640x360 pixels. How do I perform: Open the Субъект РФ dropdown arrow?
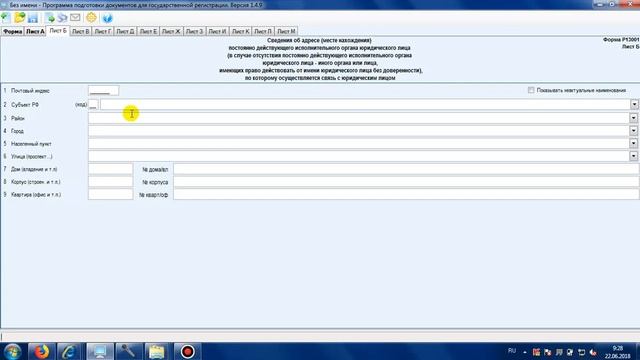pos(634,104)
